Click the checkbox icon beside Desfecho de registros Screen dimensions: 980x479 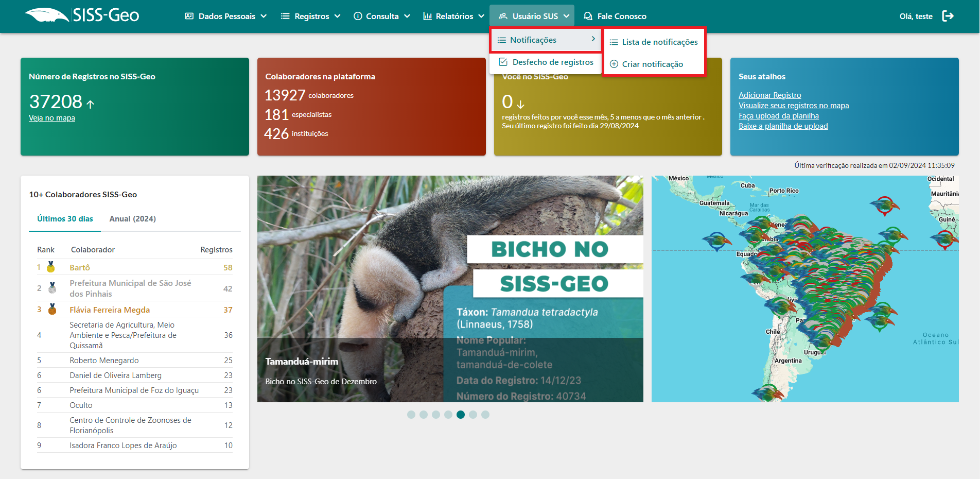503,62
